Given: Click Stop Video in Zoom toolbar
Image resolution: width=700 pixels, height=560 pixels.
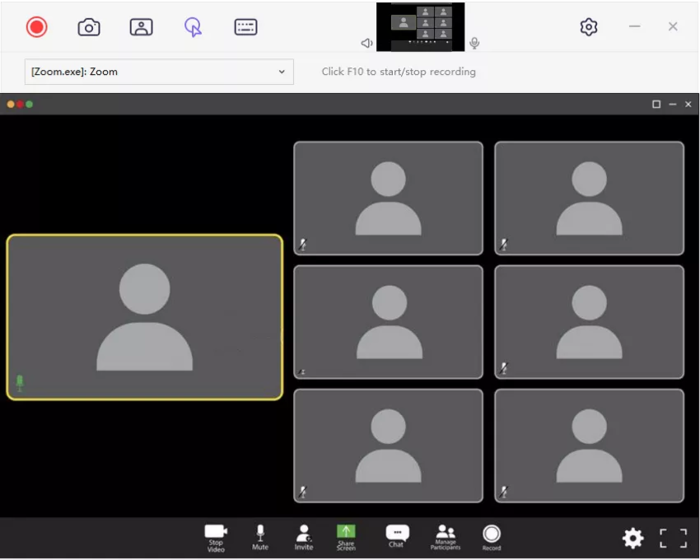Looking at the screenshot, I should [x=215, y=536].
